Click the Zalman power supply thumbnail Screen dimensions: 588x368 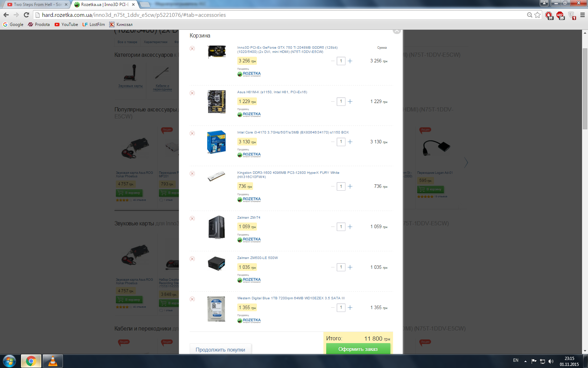coord(217,264)
